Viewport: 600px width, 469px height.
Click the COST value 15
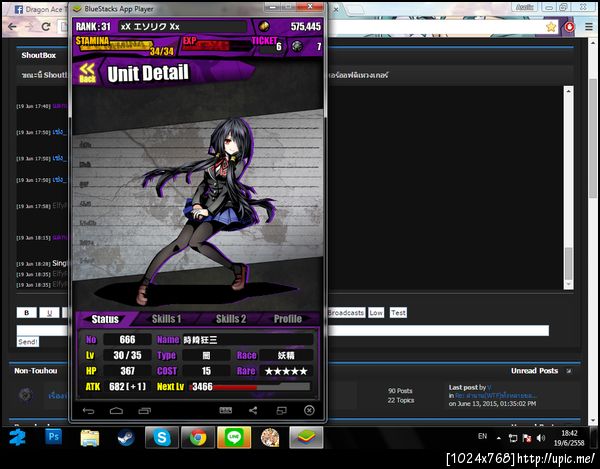(x=206, y=371)
